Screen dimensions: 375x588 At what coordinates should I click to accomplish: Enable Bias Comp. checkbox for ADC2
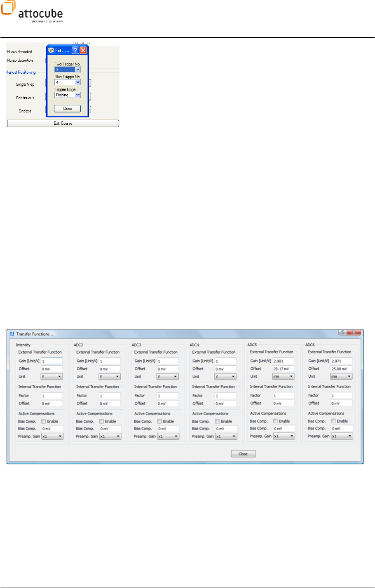101,421
